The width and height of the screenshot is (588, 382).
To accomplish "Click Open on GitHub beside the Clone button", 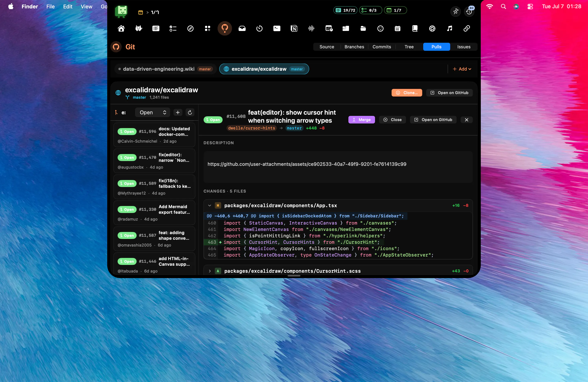I will (449, 93).
